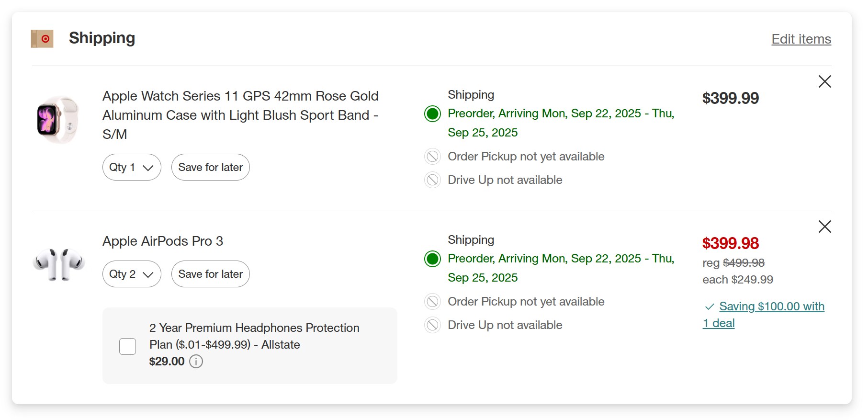Screen dimensions: 868x420
Task: Remove Apple AirPods Pro 3 from cart
Action: tap(824, 227)
